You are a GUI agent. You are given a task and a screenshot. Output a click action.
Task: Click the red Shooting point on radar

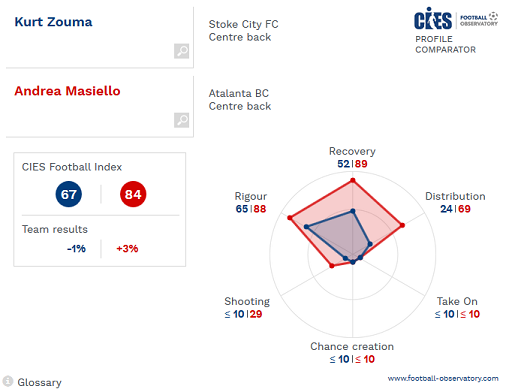coord(332,266)
